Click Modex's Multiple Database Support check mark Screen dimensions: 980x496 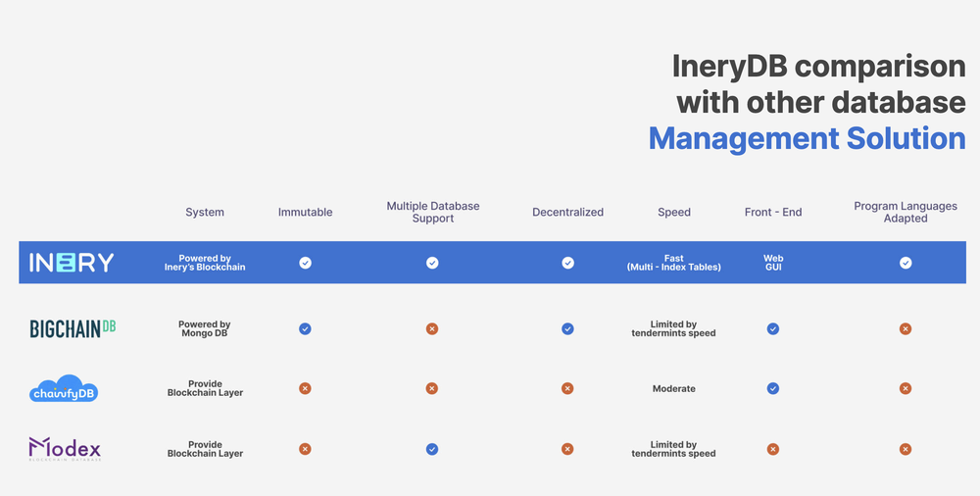432,449
